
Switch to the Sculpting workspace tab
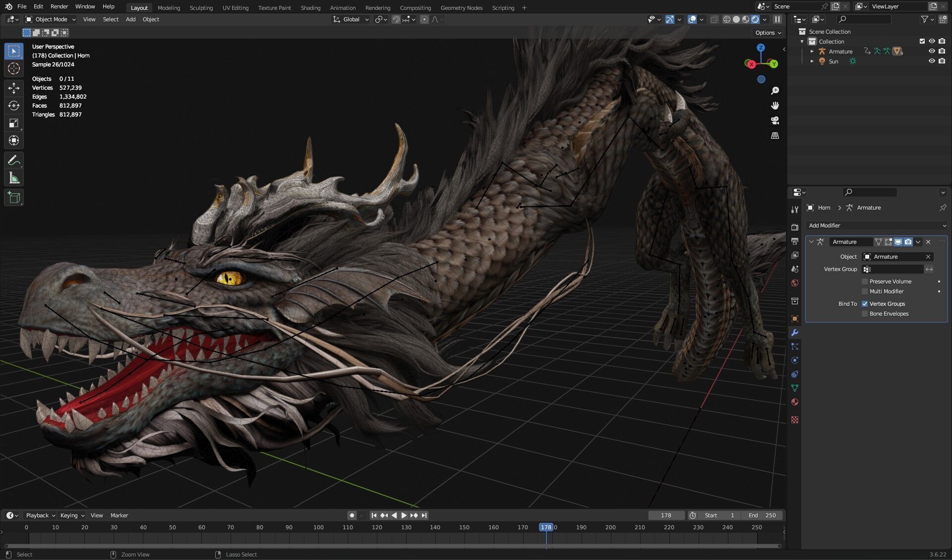(x=201, y=7)
